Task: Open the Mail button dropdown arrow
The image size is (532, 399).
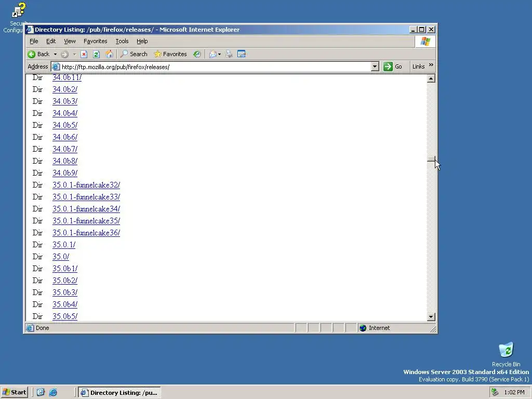Action: [x=220, y=54]
